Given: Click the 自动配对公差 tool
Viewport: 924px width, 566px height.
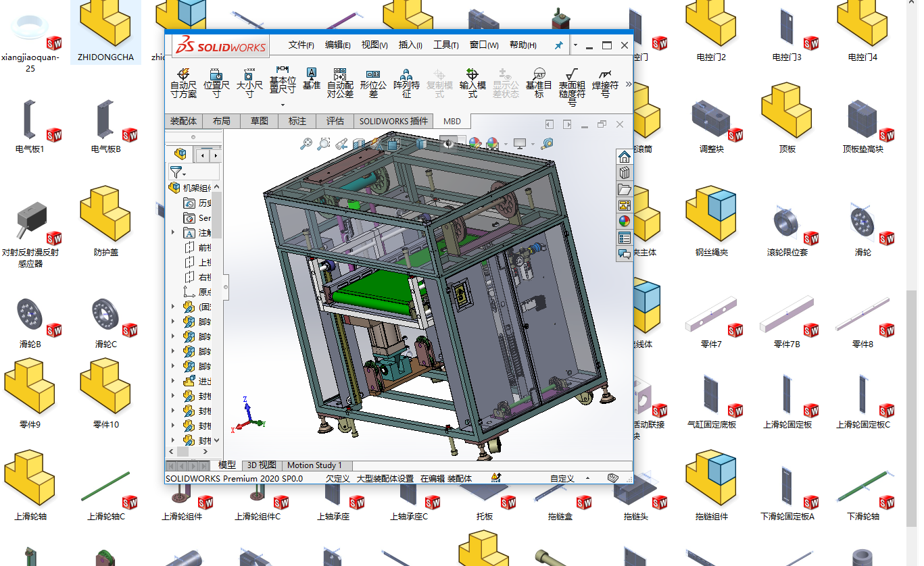Looking at the screenshot, I should point(340,82).
